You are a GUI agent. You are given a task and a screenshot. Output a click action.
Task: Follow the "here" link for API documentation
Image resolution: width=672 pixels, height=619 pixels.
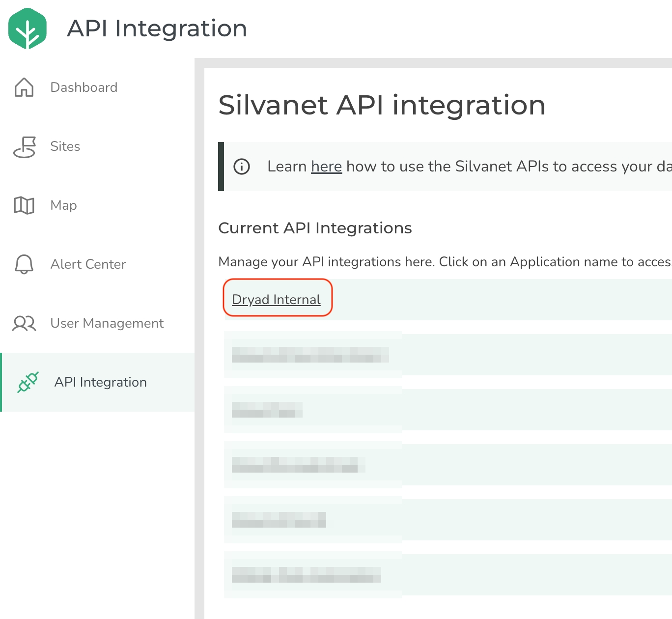(x=326, y=167)
